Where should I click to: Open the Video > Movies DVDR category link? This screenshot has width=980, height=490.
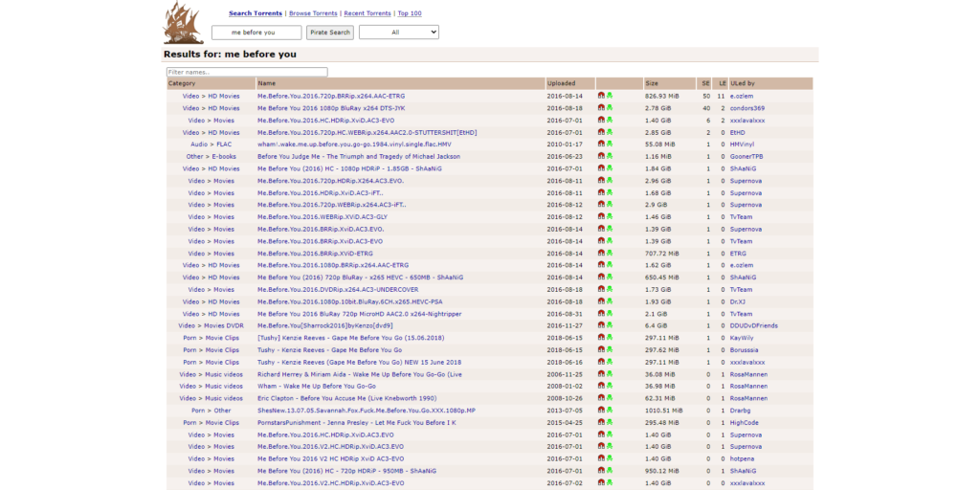coord(212,325)
